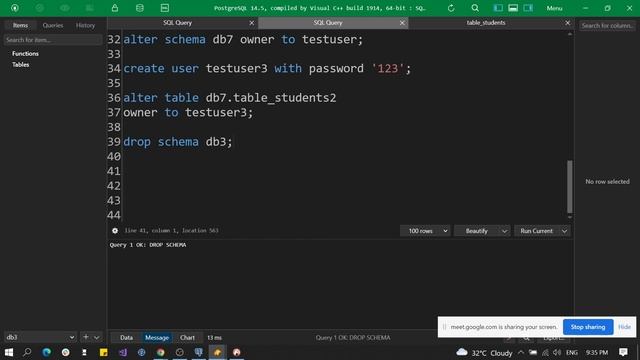Open Sticky Notes taskbar icon
Screen dimensions: 640x360
[x=103, y=352]
